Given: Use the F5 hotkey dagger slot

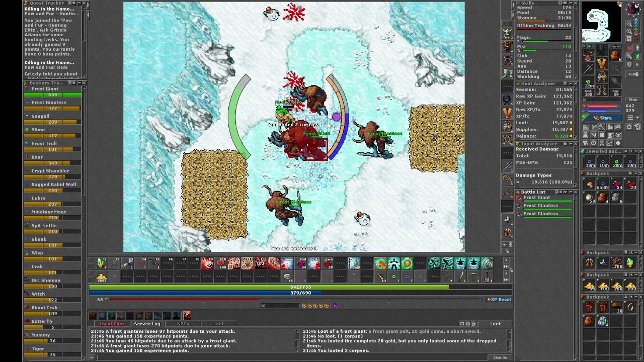Looking at the screenshot, I should coord(154,263).
